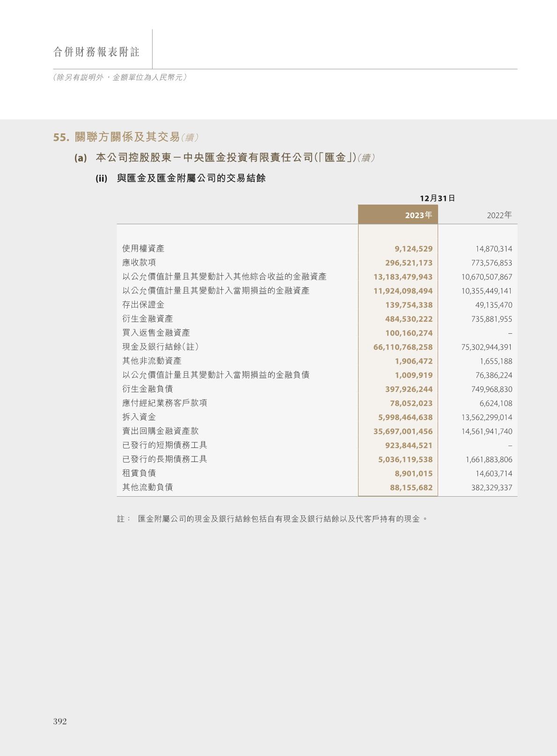Click the 賣出回購金融資產款 value 35,697,001,456
The height and width of the screenshot is (756, 557).
pyautogui.click(x=403, y=432)
